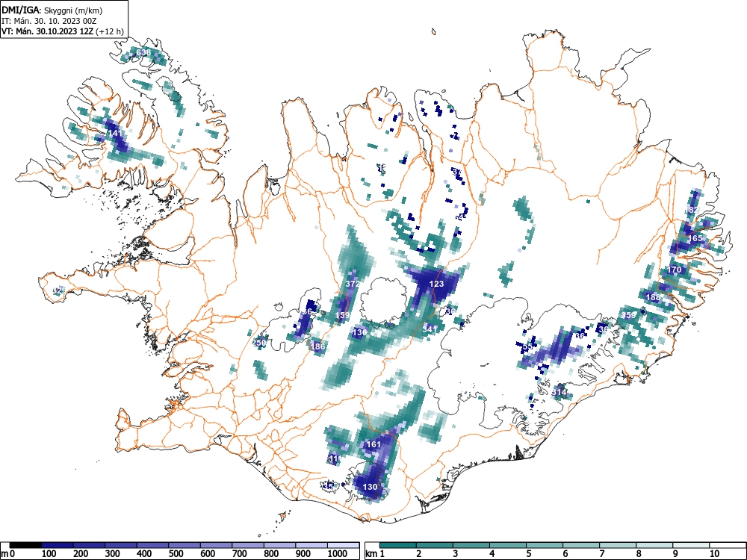Viewport: 747px width, 560px height.
Task: Click the 341 map value
Action: [x=430, y=329]
